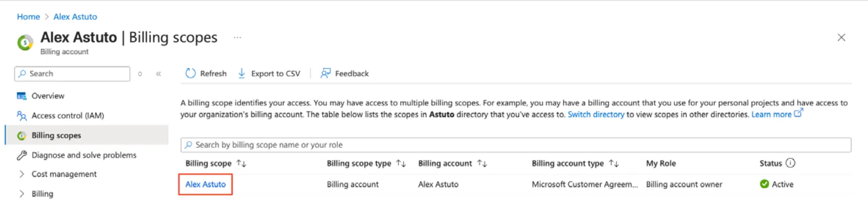Open Overview in the sidebar
Screen dimensions: 868x220
[48, 96]
